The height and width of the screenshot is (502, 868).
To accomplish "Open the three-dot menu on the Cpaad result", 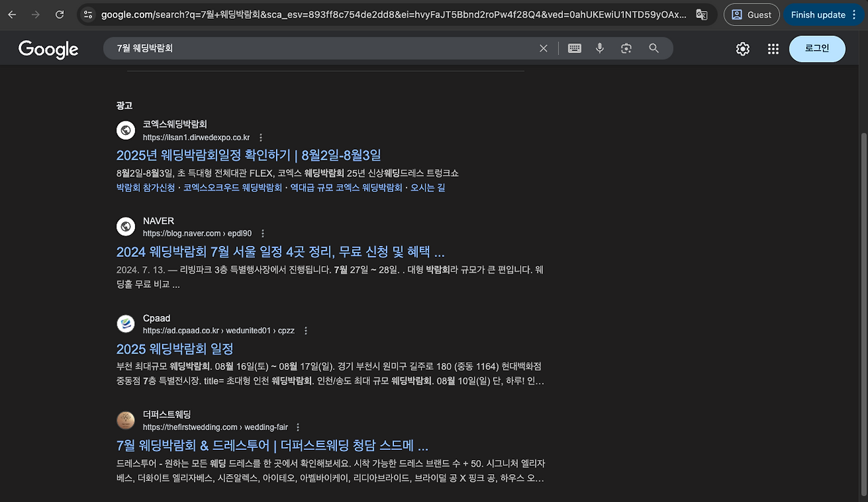I will [x=305, y=330].
